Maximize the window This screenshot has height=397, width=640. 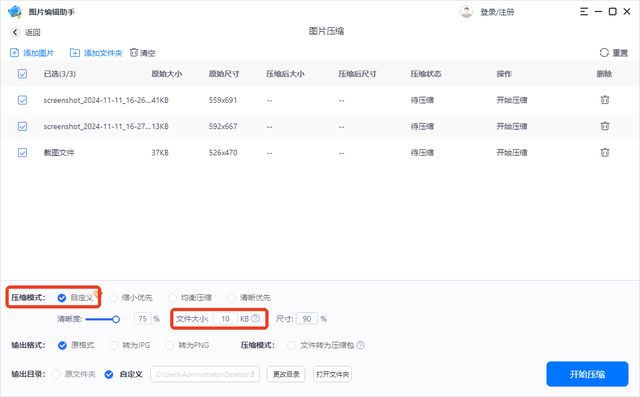(612, 12)
